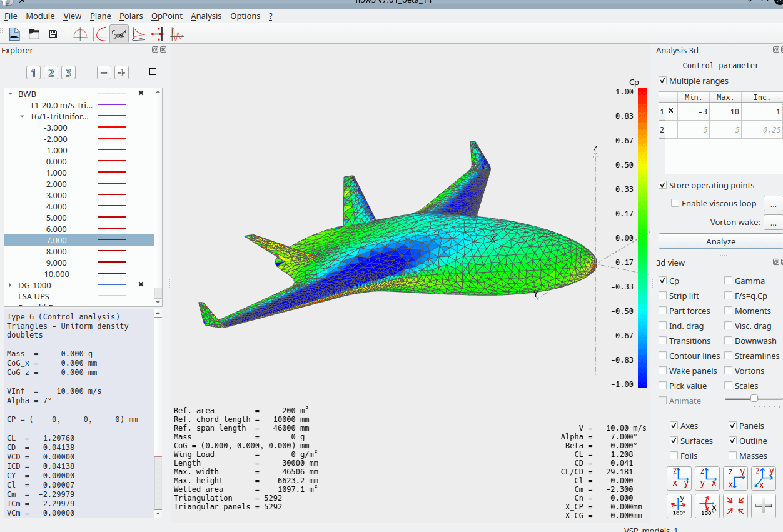
Task: Click the open folder icon in toolbar
Action: coord(34,34)
